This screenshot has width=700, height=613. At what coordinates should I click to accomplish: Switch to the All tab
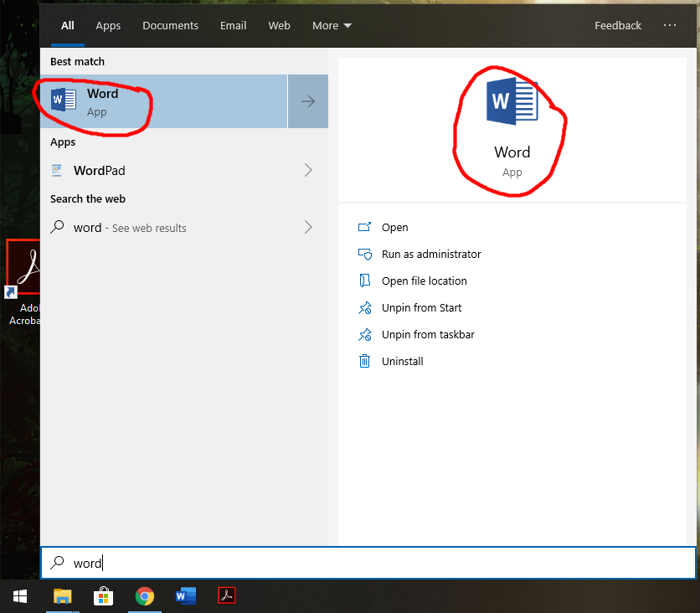coord(68,25)
